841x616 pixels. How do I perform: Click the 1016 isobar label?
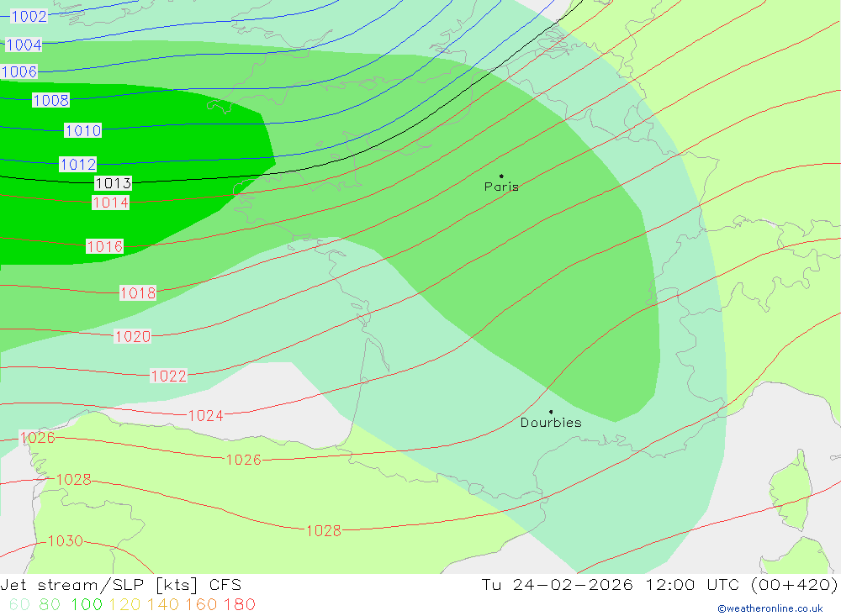point(105,246)
